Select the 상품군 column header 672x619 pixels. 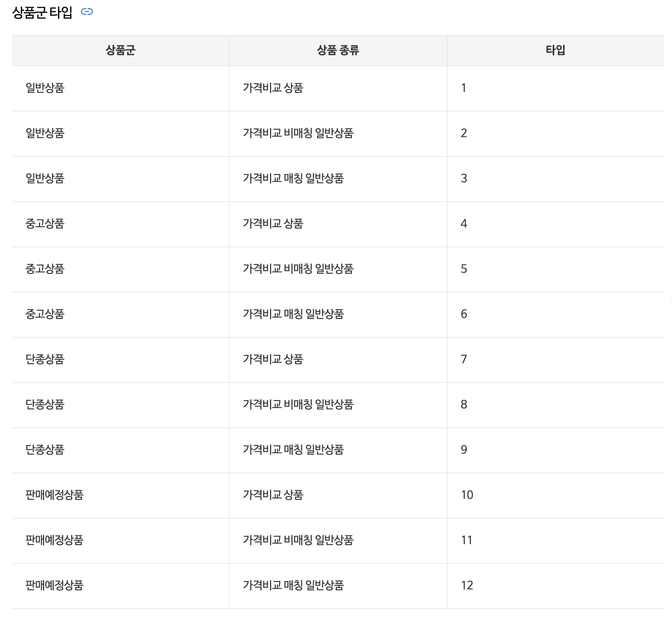[120, 50]
